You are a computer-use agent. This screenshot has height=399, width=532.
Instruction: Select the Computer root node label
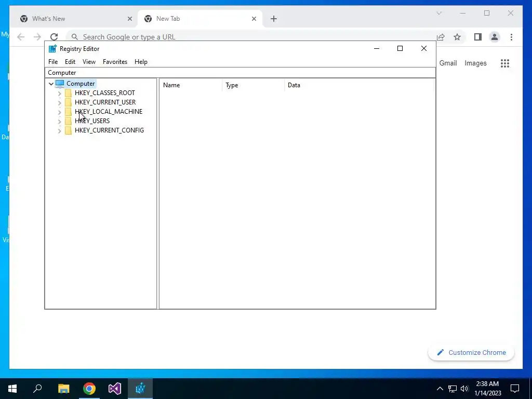pyautogui.click(x=81, y=84)
